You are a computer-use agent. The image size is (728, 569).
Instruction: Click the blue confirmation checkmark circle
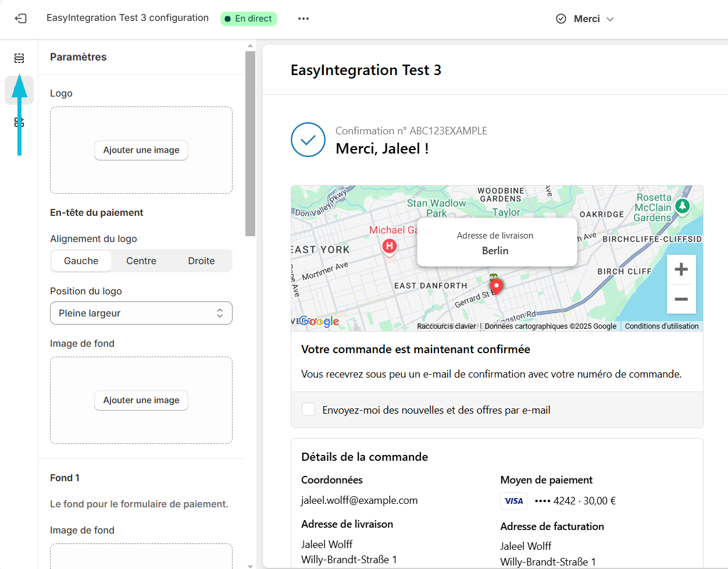point(308,140)
